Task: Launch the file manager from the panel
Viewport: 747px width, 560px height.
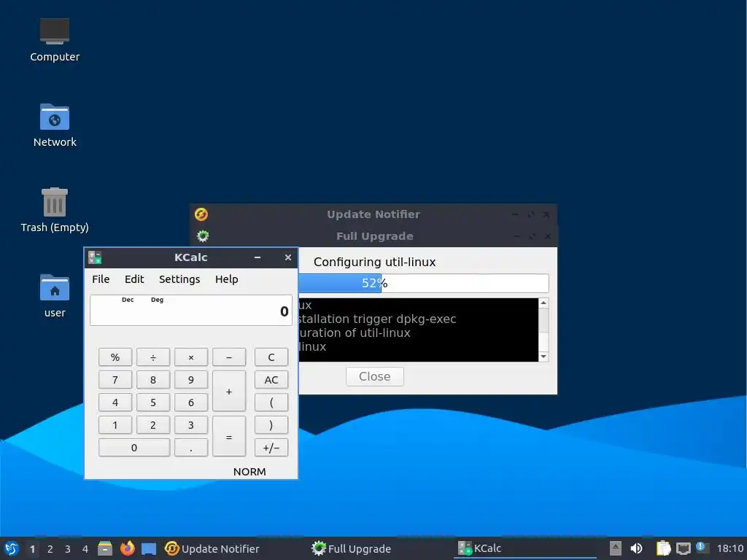Action: pos(105,548)
